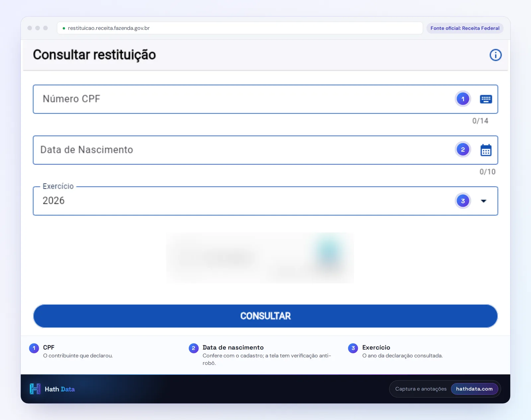Click the 0/10 character counter text

(488, 172)
